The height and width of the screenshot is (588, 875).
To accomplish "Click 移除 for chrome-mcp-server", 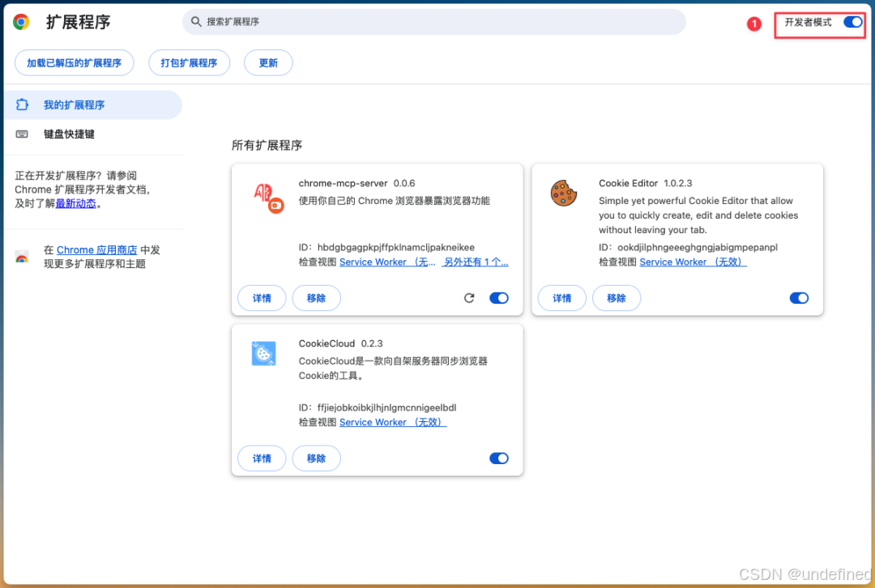I will 317,298.
